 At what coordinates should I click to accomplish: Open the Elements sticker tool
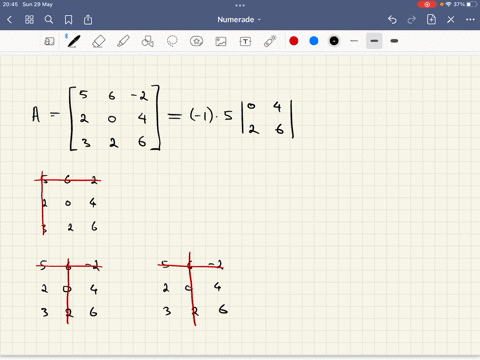click(x=196, y=41)
